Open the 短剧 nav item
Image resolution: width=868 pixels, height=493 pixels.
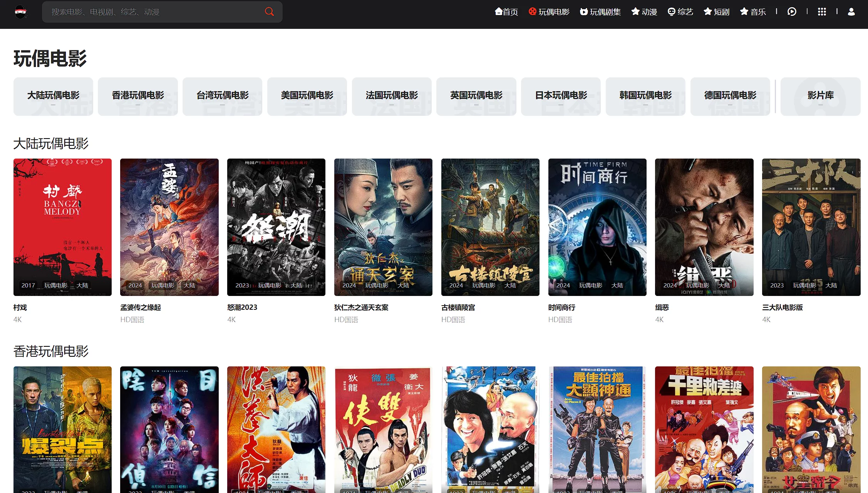[x=717, y=12]
